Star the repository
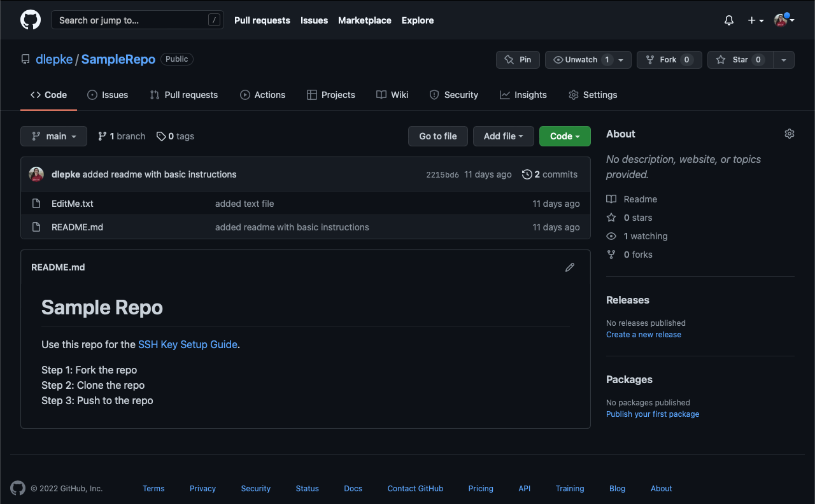The width and height of the screenshot is (815, 504). click(740, 60)
